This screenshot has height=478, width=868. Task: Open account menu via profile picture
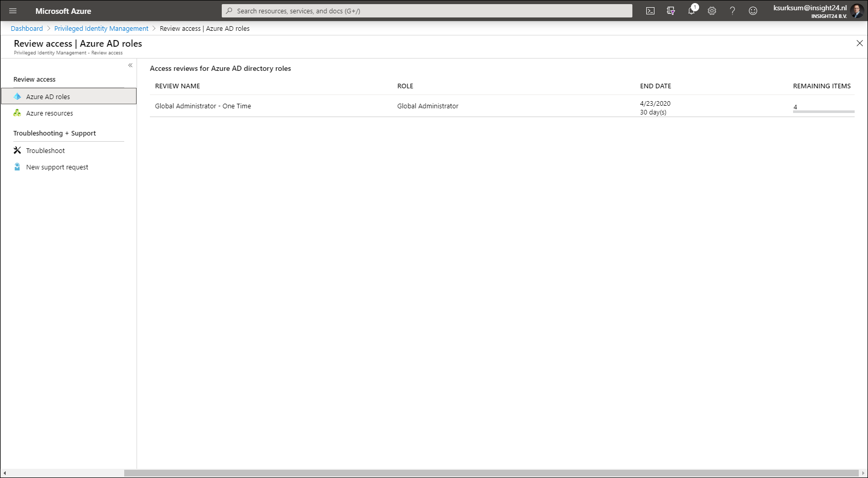(x=857, y=11)
